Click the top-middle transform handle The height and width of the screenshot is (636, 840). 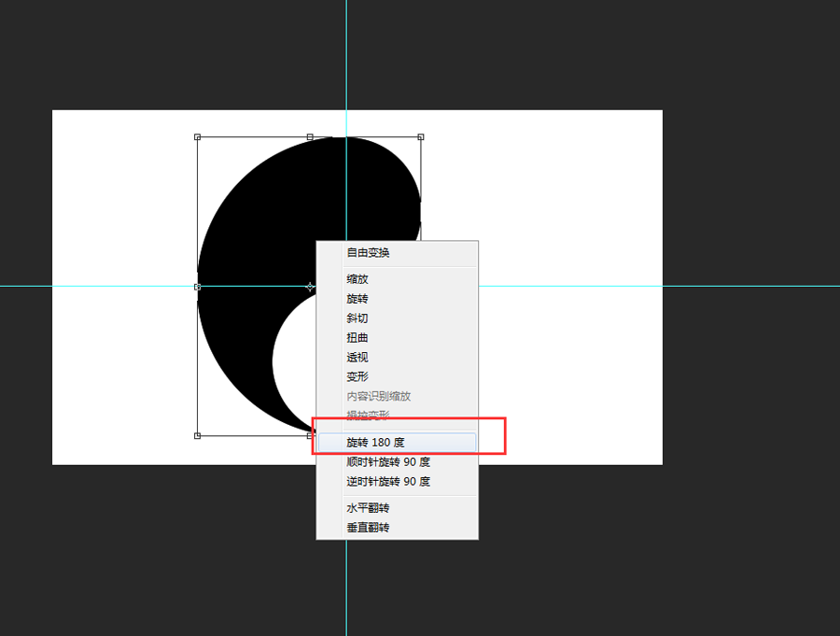(310, 137)
